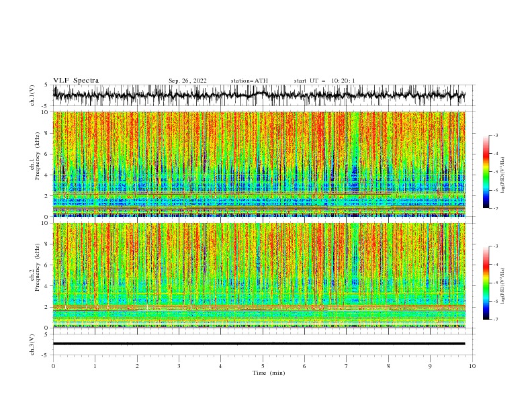Click the ch.3(V) axis label
The width and height of the screenshot is (532, 411).
tap(32, 345)
